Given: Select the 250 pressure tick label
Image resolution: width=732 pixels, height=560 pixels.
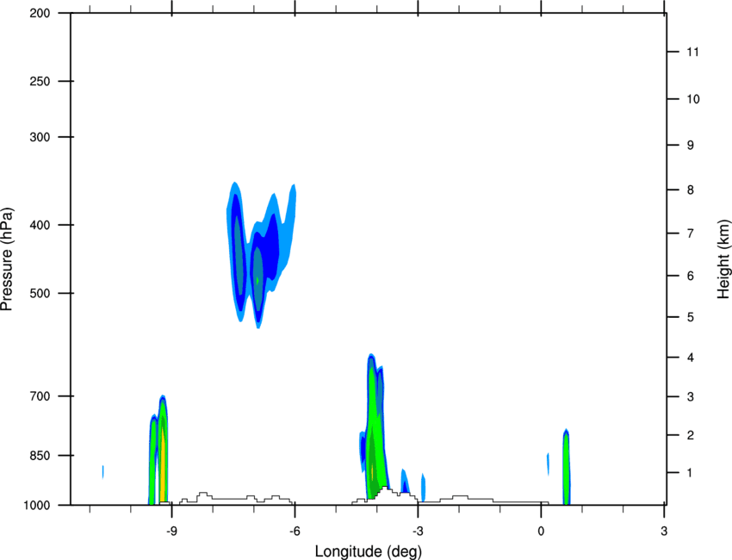Looking at the screenshot, I should 40,81.
